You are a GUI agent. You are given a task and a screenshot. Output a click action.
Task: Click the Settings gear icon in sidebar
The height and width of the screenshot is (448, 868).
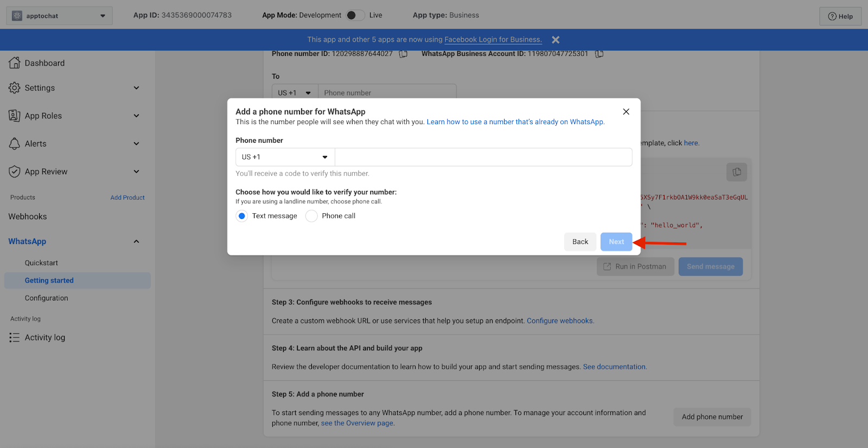point(15,88)
